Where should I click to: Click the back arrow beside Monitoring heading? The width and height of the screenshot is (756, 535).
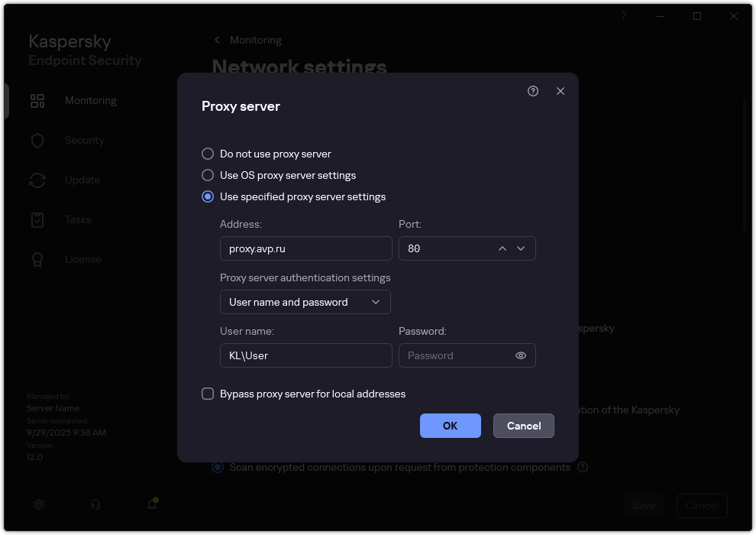(x=216, y=40)
